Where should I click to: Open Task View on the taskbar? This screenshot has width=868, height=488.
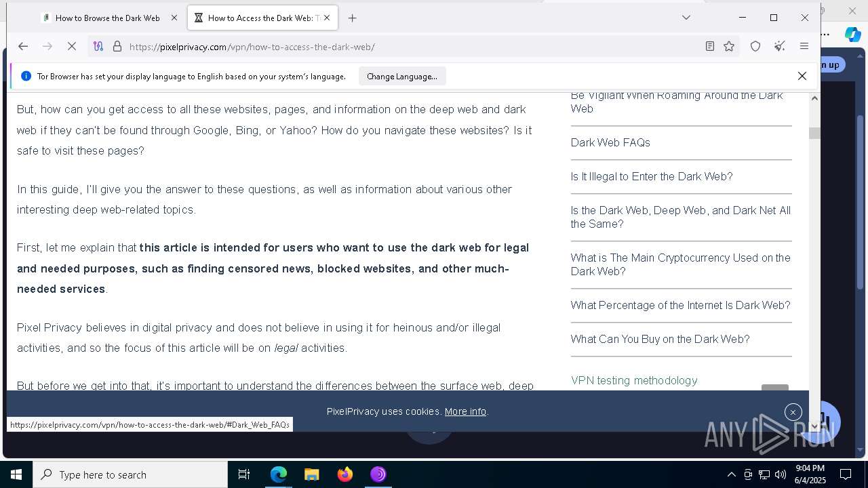coord(244,474)
